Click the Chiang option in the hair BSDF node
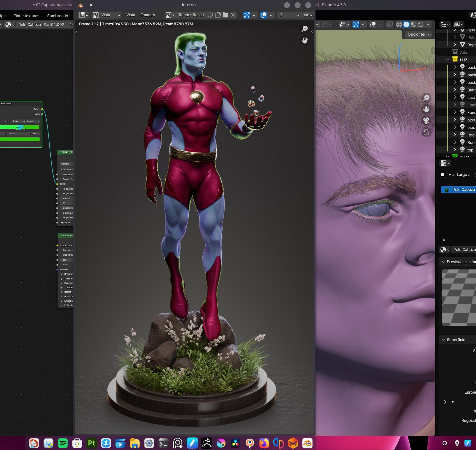This screenshot has width=476, height=450. point(66,164)
